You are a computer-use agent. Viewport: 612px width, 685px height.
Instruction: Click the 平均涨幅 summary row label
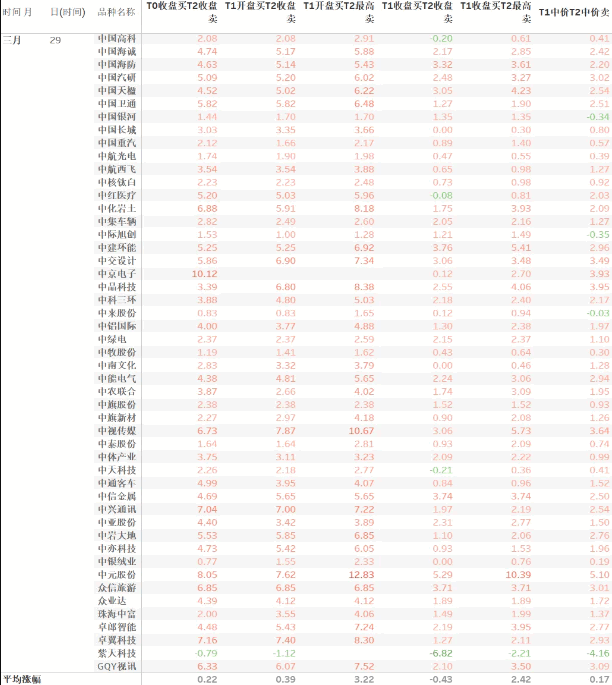[22, 680]
